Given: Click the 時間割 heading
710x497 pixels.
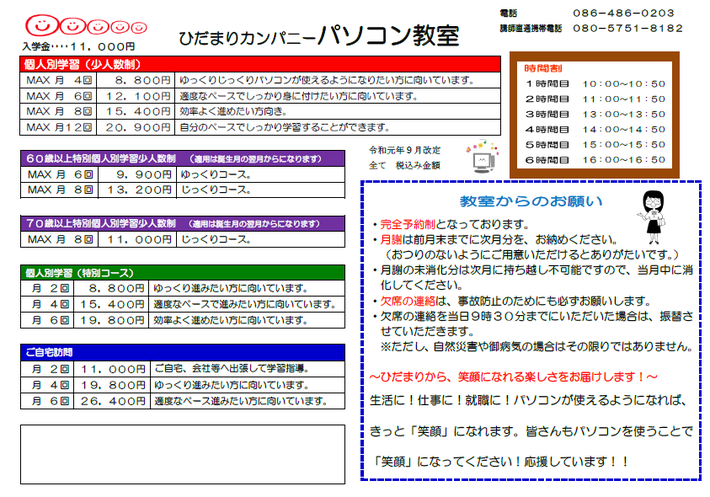Looking at the screenshot, I should 543,68.
